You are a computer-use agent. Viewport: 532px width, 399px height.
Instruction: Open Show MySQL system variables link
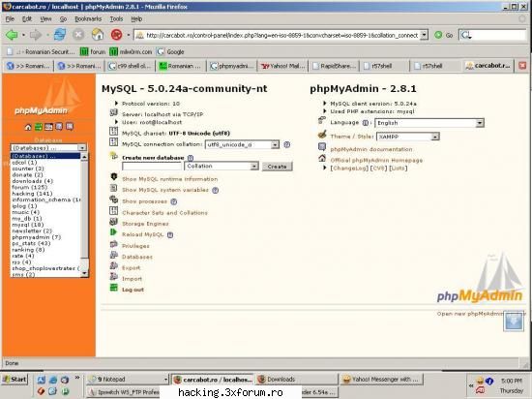[165, 190]
